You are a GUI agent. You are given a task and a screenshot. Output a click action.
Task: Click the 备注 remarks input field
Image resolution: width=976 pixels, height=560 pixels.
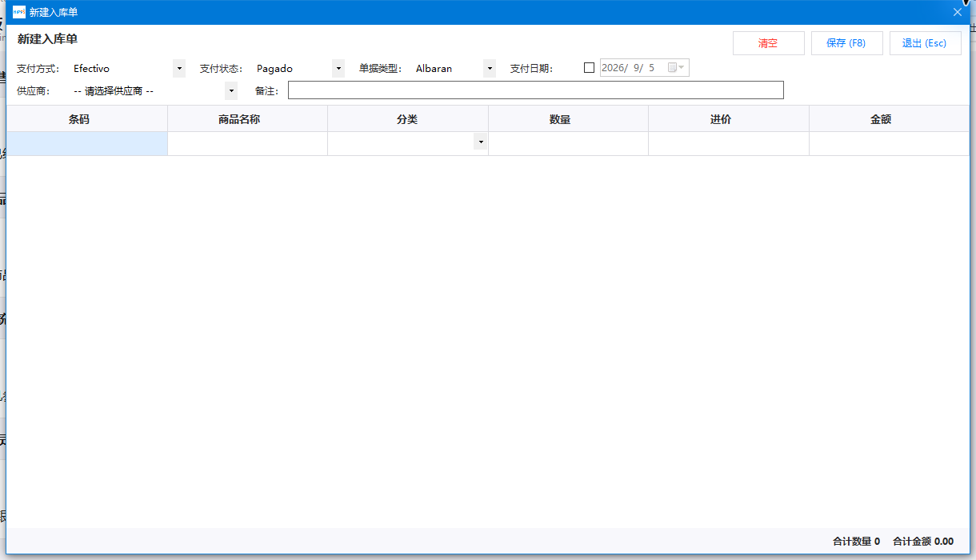point(536,90)
